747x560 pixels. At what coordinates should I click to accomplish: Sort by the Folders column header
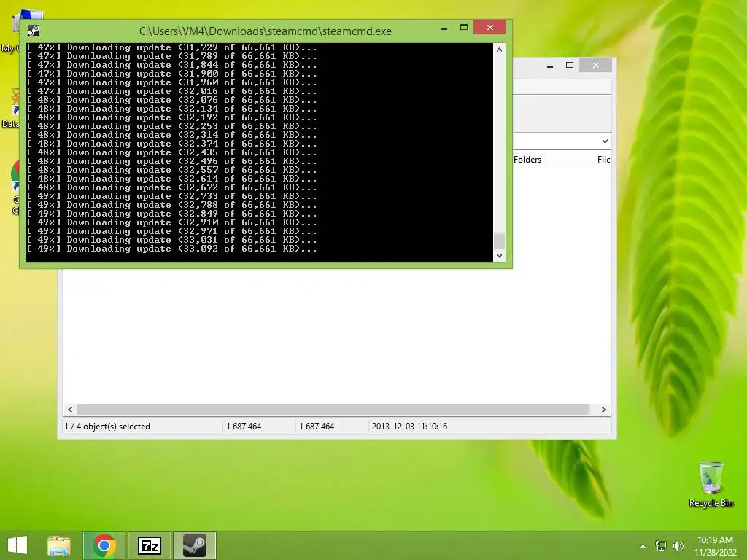pyautogui.click(x=527, y=160)
